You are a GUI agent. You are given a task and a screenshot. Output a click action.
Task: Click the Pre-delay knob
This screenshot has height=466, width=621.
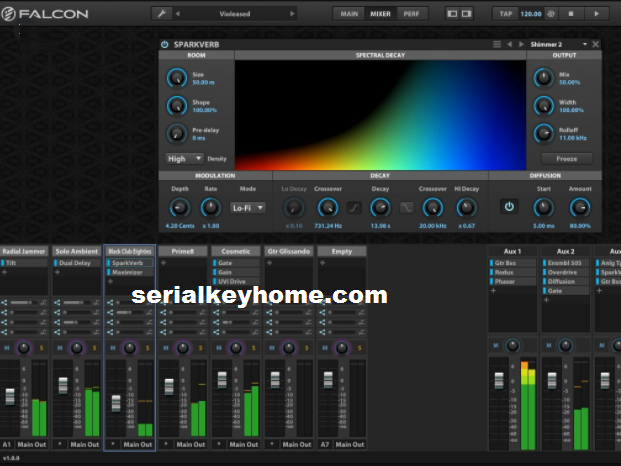(177, 133)
